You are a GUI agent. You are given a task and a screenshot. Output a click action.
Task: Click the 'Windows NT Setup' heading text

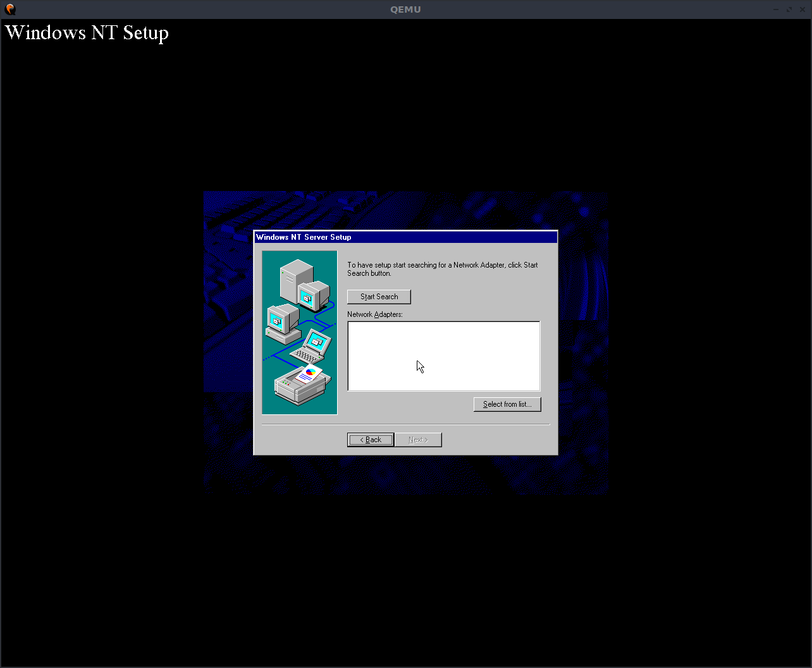tap(87, 33)
